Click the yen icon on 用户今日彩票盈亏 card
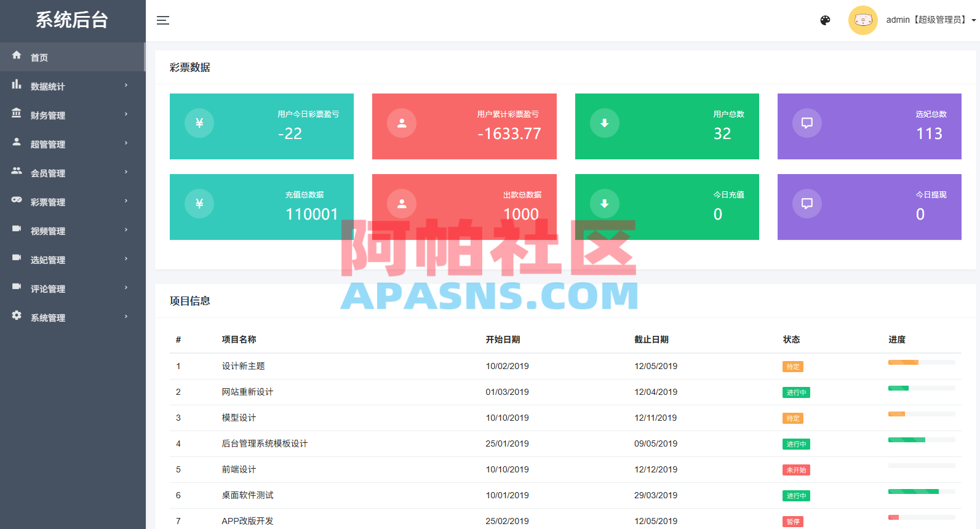Image resolution: width=980 pixels, height=529 pixels. 199,123
